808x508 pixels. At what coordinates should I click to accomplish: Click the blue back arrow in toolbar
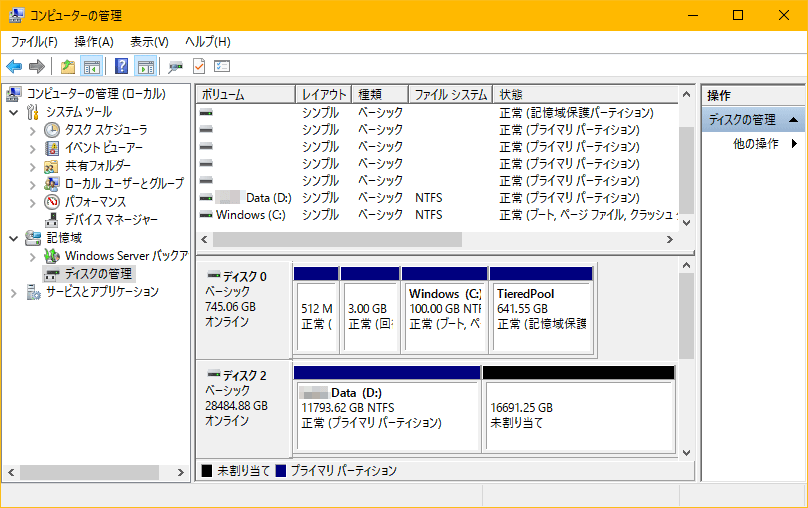click(14, 67)
